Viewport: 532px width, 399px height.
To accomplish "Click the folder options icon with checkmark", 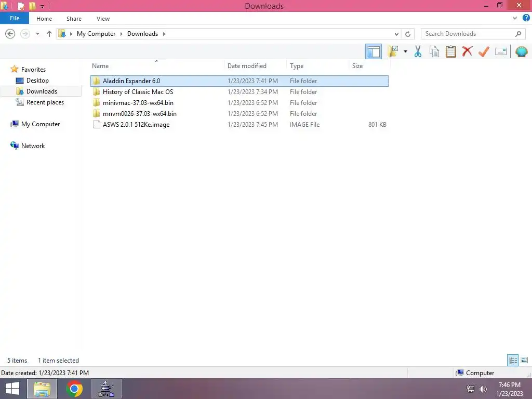I will coord(393,51).
